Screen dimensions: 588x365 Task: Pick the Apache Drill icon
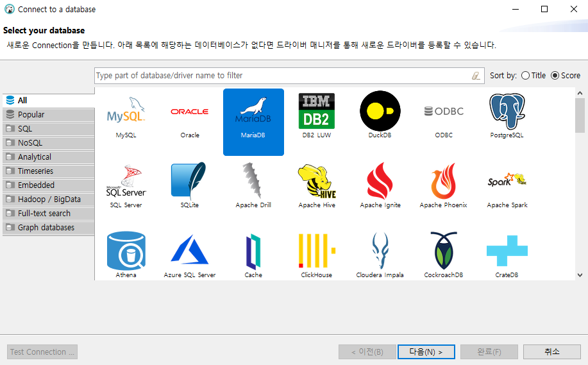[x=251, y=180]
